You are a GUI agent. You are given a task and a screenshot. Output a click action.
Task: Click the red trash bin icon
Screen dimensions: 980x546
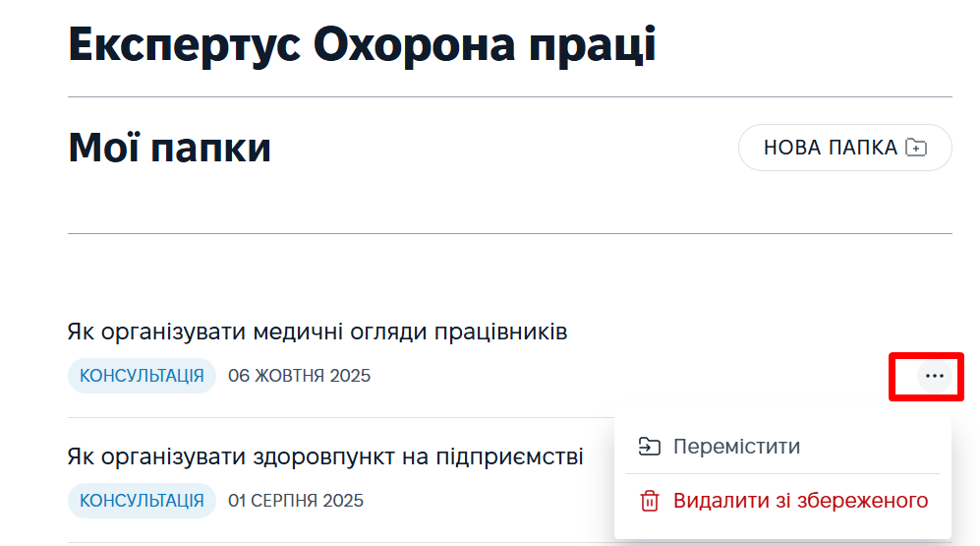tap(649, 501)
